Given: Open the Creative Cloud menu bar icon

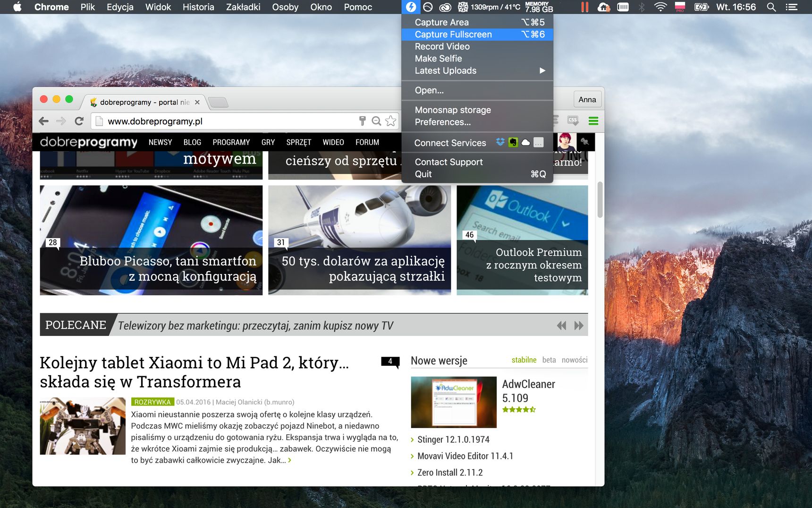Looking at the screenshot, I should click(445, 7).
